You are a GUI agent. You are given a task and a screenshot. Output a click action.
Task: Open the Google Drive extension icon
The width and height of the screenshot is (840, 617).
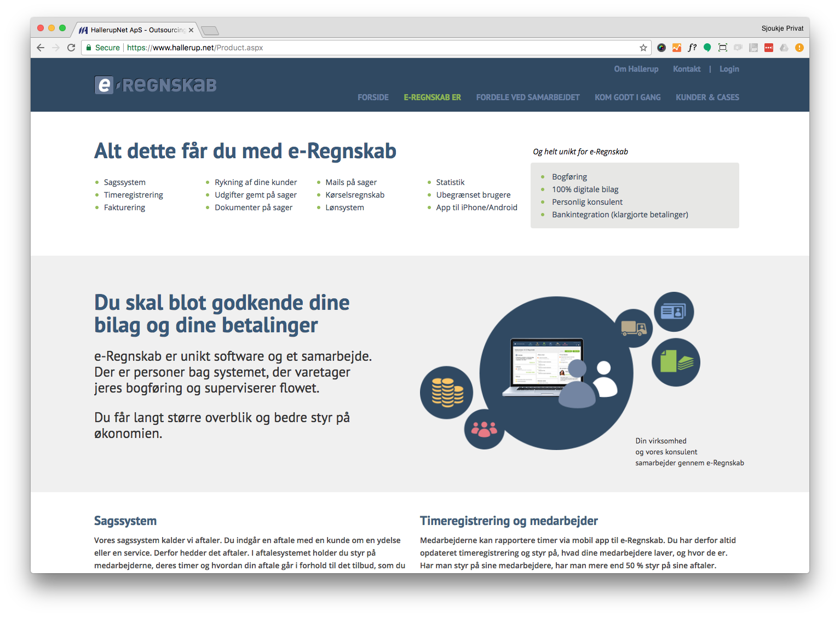click(x=784, y=48)
